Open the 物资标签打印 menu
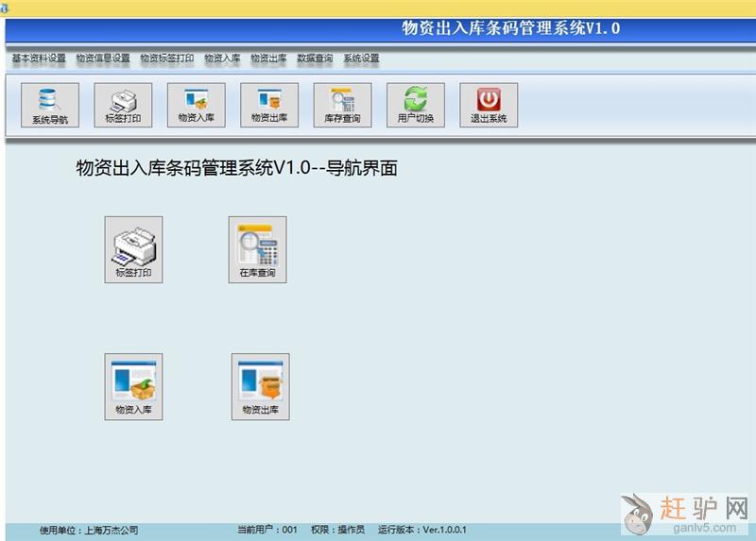The height and width of the screenshot is (541, 756). pos(167,59)
